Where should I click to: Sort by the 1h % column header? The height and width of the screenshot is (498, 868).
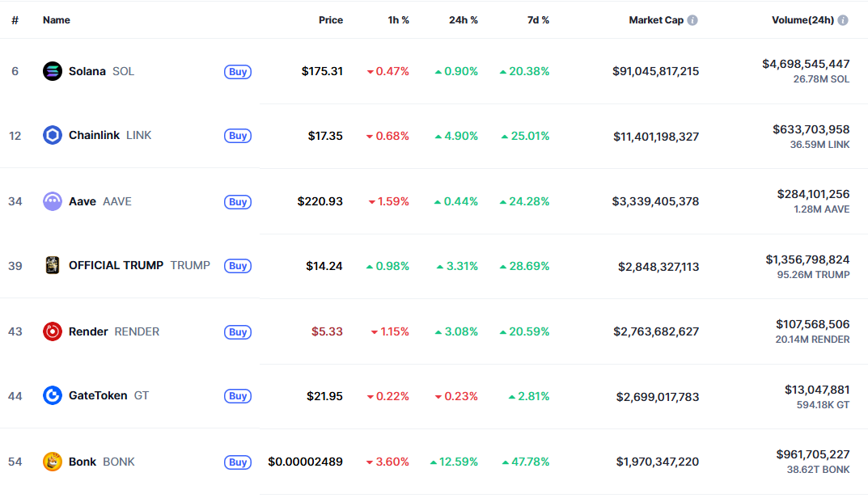(x=398, y=20)
